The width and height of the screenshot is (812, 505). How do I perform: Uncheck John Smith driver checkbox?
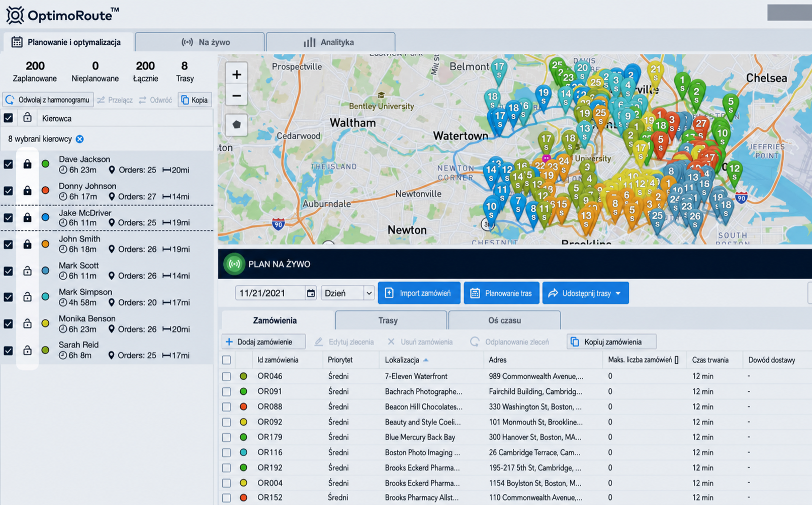(8, 244)
